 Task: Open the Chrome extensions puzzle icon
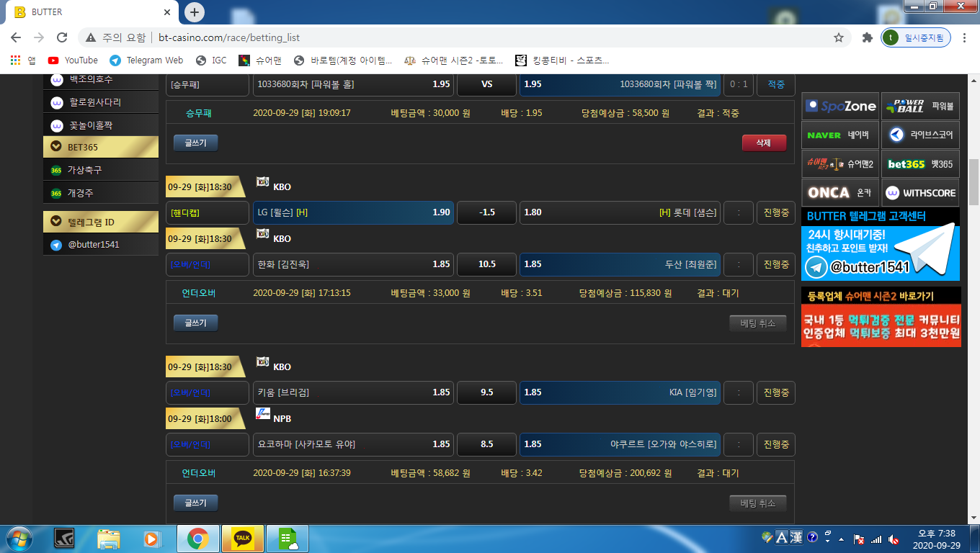tap(868, 37)
